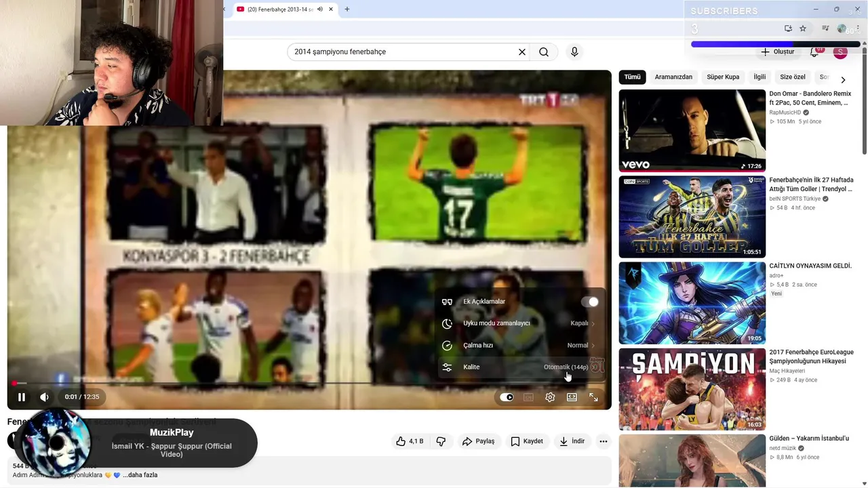Click the search magnifier button

[x=544, y=52]
